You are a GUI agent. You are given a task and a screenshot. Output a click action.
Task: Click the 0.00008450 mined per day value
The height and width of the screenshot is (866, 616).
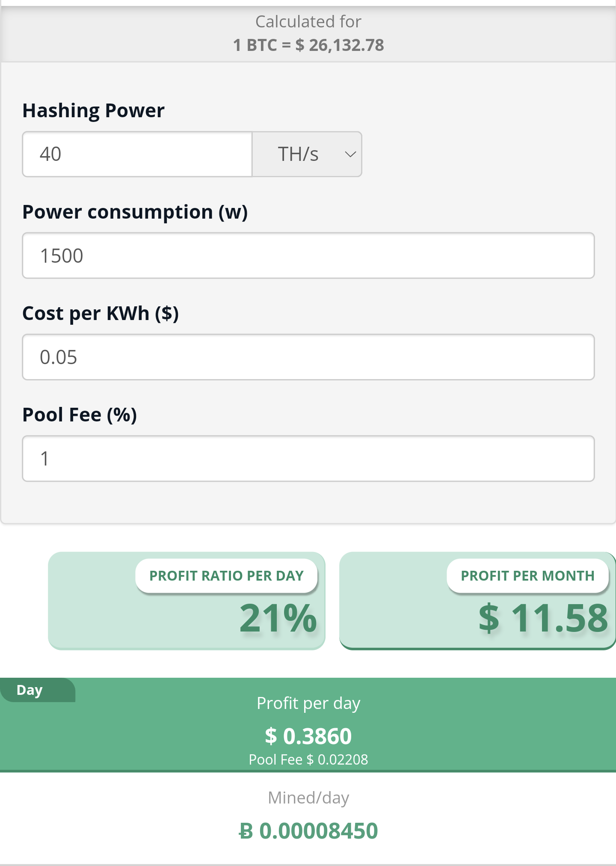(x=319, y=831)
